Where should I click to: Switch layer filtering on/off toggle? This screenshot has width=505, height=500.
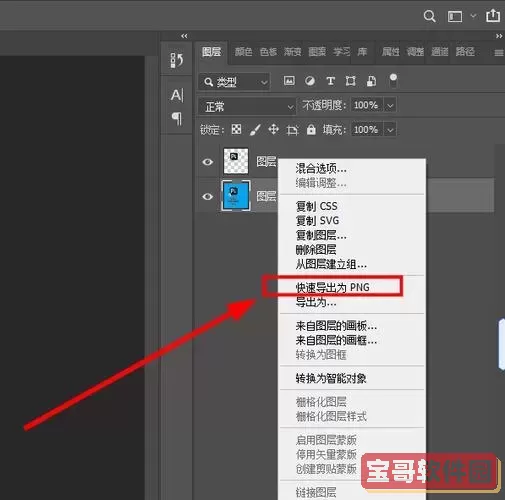pos(393,80)
